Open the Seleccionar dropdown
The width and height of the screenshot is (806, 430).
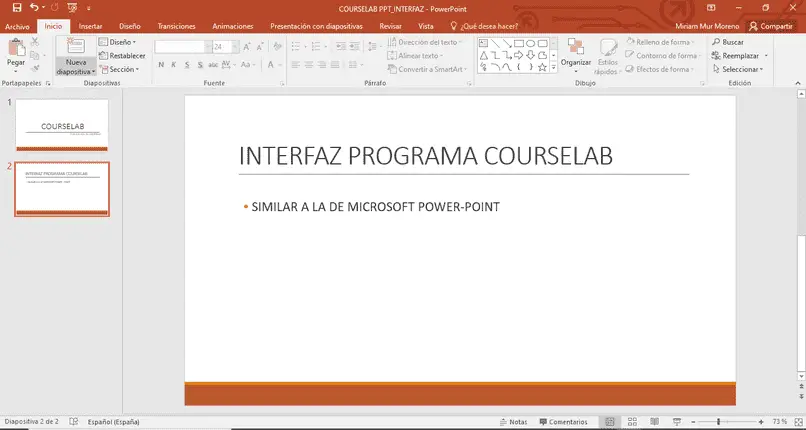pyautogui.click(x=739, y=69)
